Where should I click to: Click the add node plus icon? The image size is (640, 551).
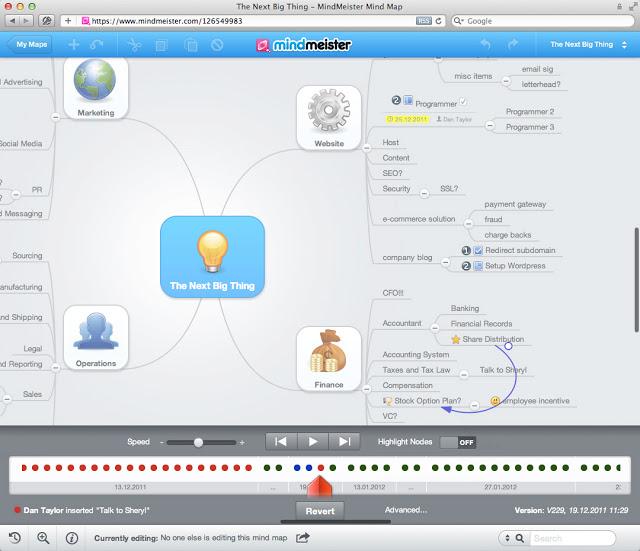74,44
